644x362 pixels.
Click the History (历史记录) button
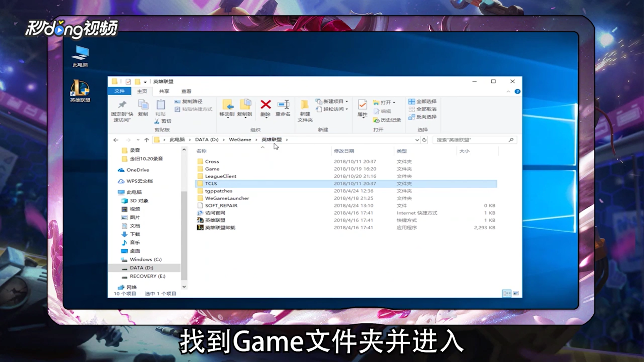[x=387, y=120]
